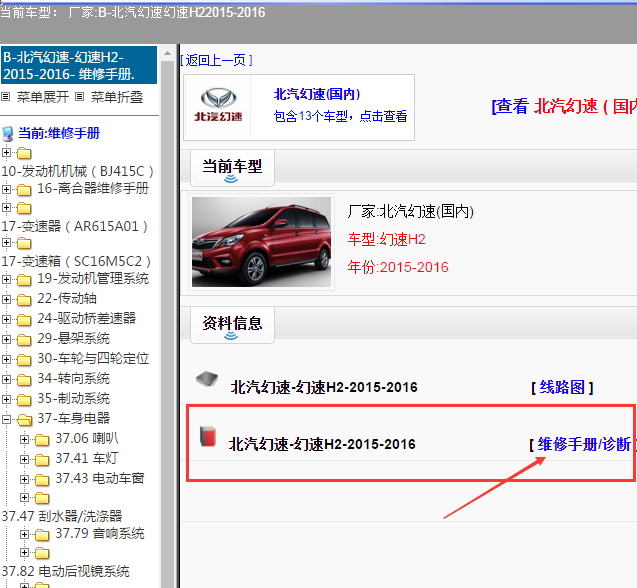637x588 pixels.
Task: Click the red repair manual book icon
Action: click(x=208, y=436)
